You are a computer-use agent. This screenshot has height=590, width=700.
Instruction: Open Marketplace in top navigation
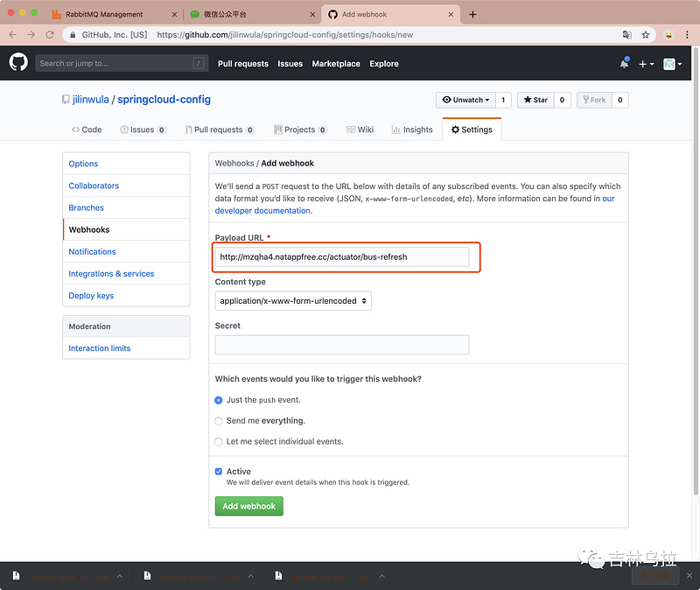336,64
